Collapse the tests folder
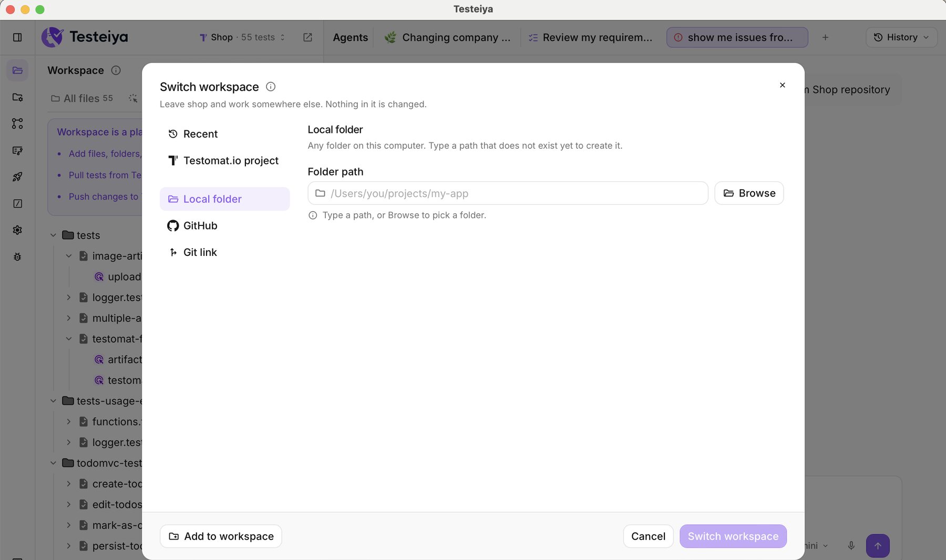Image resolution: width=946 pixels, height=560 pixels. coord(53,235)
